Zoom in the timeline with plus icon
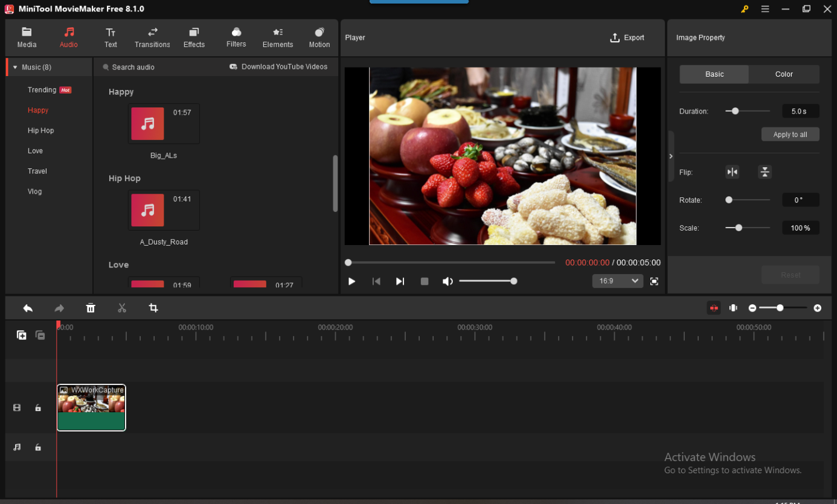Screen dimensions: 837x504 point(817,308)
